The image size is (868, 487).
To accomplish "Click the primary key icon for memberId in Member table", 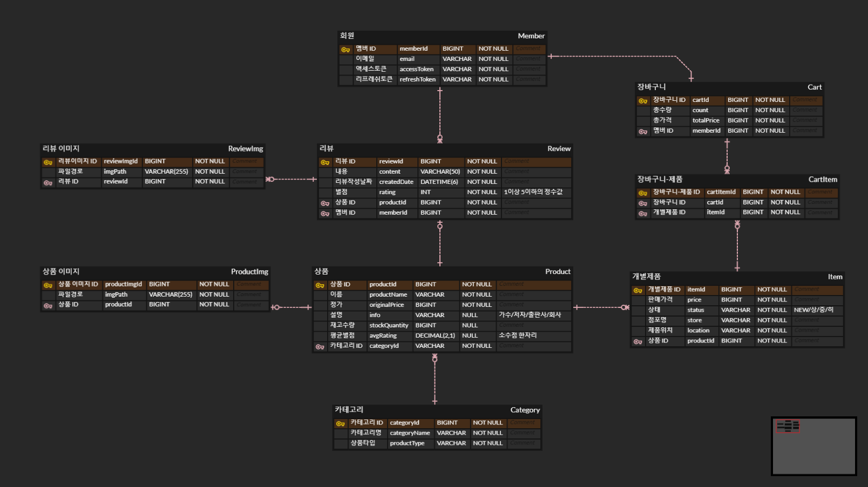I will [x=345, y=49].
